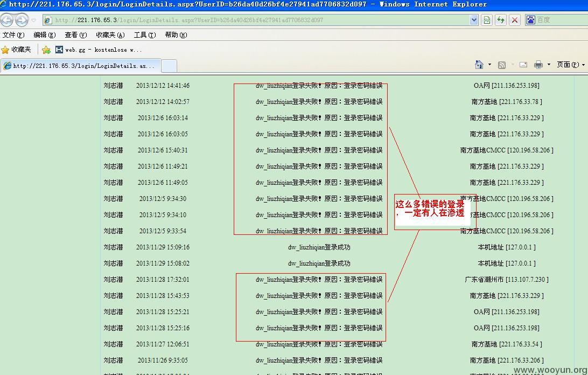Open the web.gg kostenlose favorites link
The height and width of the screenshot is (375, 588).
[99, 50]
